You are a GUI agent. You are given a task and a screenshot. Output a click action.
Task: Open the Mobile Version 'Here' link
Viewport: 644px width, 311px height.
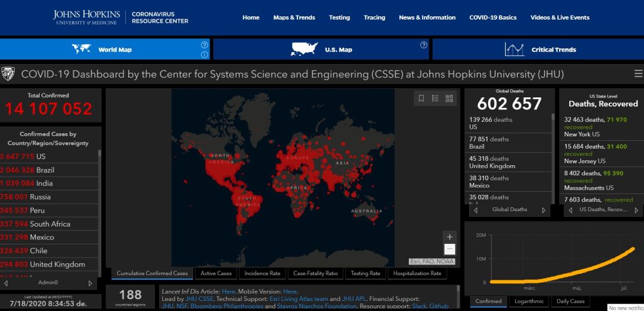pyautogui.click(x=290, y=292)
